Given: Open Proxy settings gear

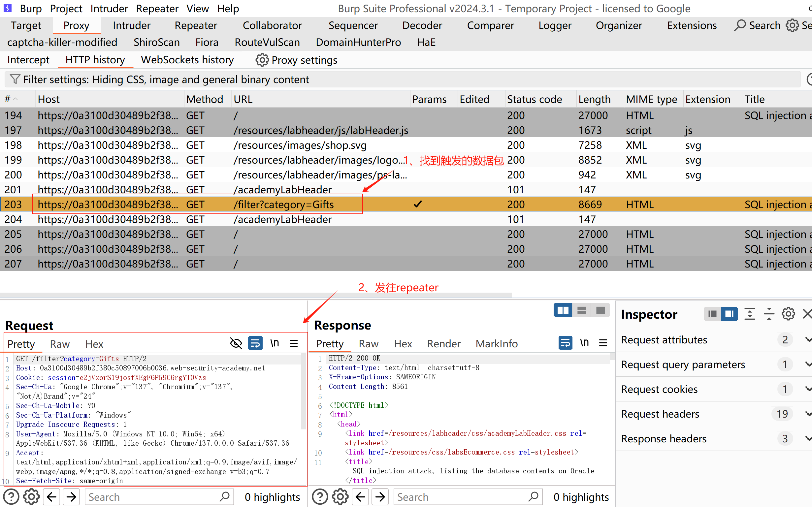Looking at the screenshot, I should (262, 60).
